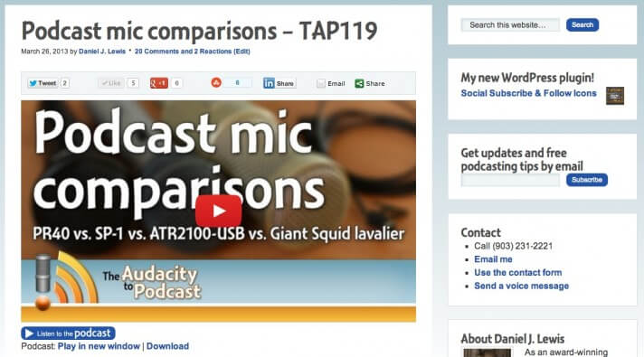Click the Send a voice message link
Image resolution: width=644 pixels, height=357 pixels.
coord(522,286)
